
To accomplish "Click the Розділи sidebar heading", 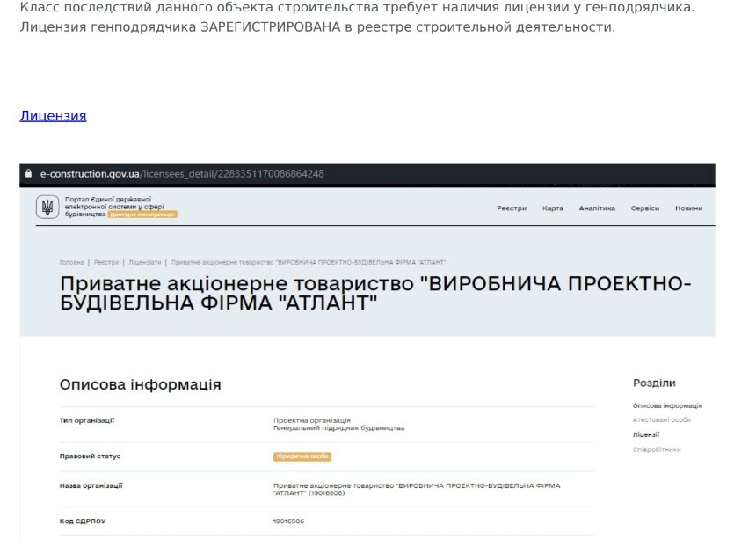I will [654, 383].
